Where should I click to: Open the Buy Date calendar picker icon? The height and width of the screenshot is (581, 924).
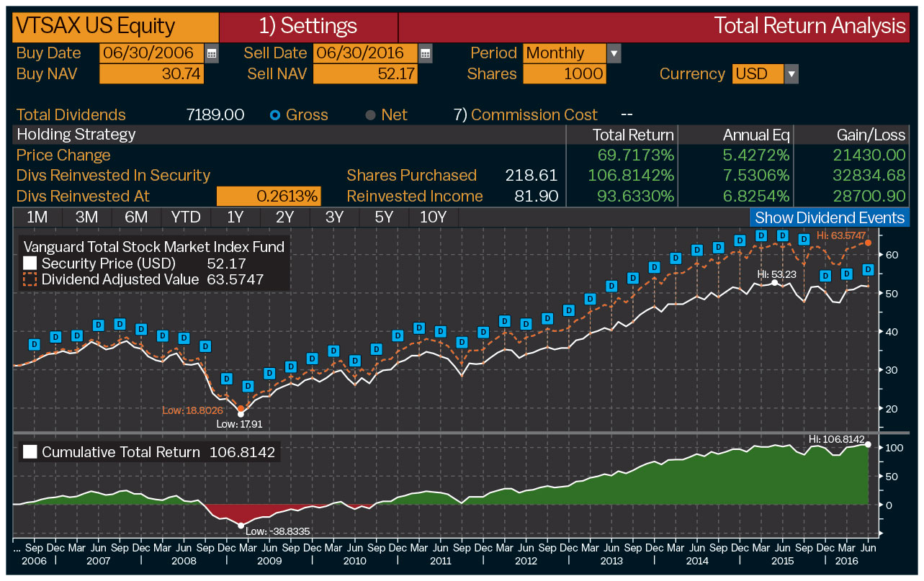[x=211, y=53]
